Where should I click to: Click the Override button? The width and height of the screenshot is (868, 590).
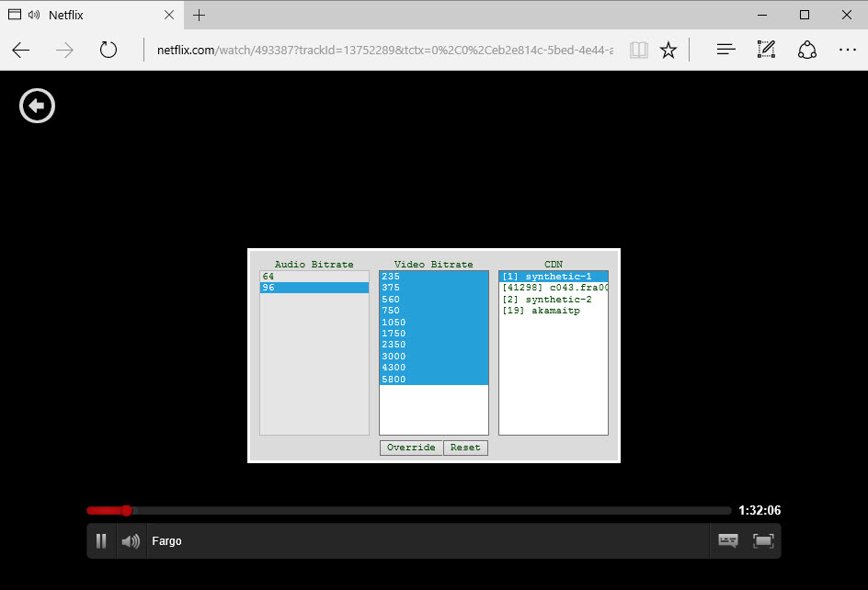coord(411,448)
